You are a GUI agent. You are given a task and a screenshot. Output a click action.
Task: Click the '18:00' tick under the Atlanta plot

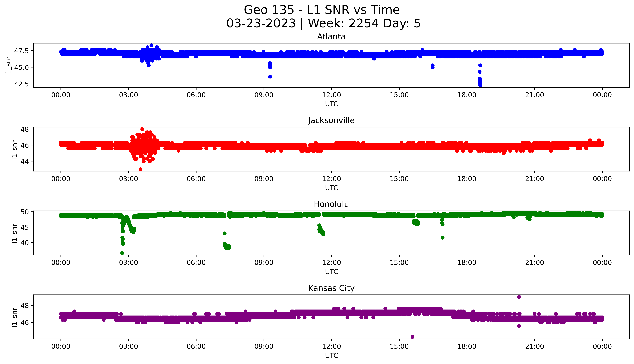click(x=467, y=95)
